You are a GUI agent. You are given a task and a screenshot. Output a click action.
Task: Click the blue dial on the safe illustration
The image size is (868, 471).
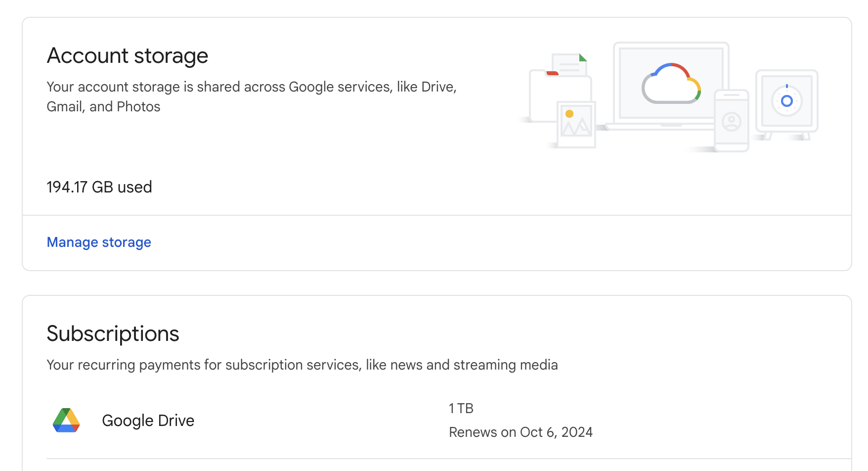786,101
